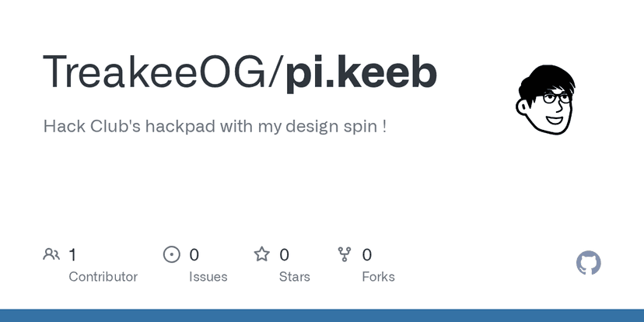644x322 pixels.
Task: Click the contributor count number 1
Action: tap(72, 254)
